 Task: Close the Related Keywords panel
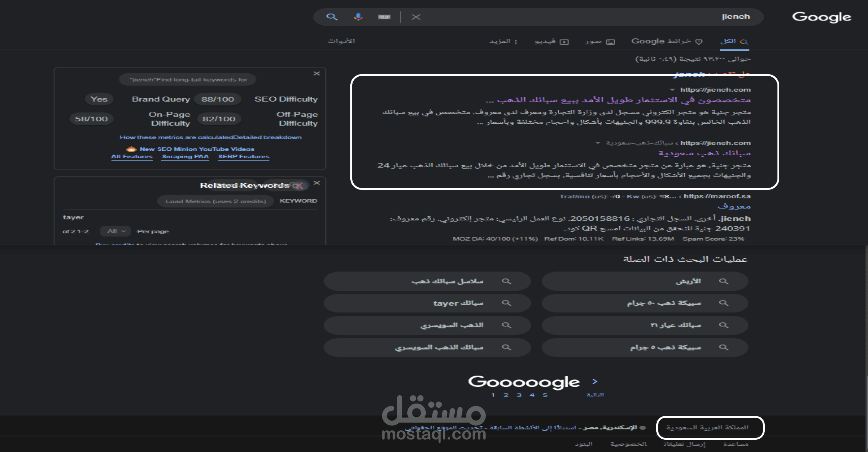[316, 183]
